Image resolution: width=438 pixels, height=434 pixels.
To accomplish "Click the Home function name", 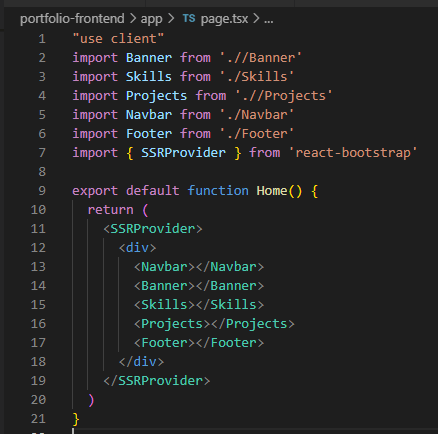I will pyautogui.click(x=272, y=191).
